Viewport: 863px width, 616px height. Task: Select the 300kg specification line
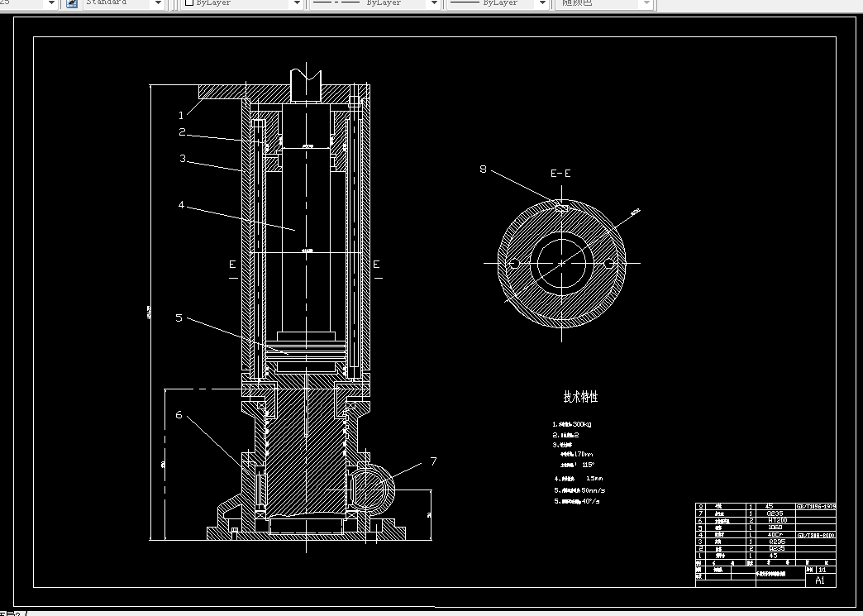(x=572, y=424)
